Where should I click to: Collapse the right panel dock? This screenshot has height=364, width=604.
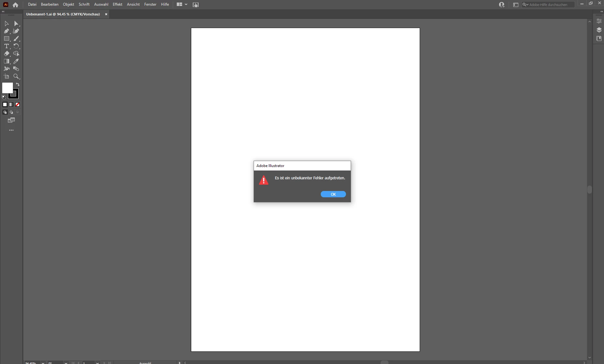pos(601,12)
